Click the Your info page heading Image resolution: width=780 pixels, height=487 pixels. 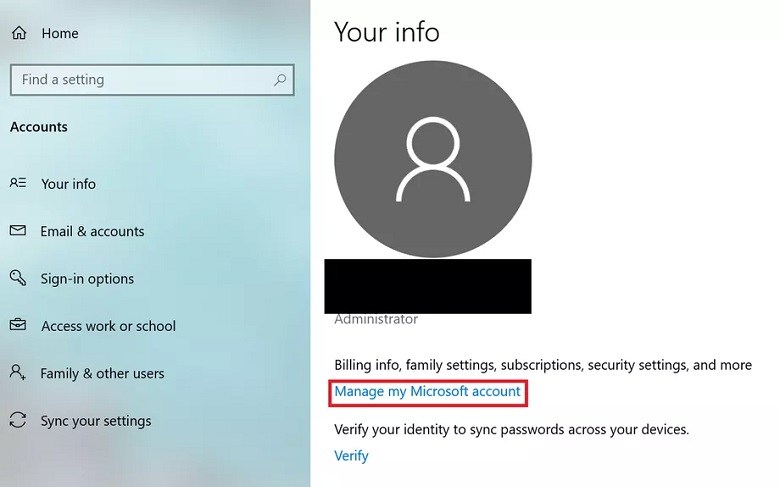pyautogui.click(x=387, y=32)
